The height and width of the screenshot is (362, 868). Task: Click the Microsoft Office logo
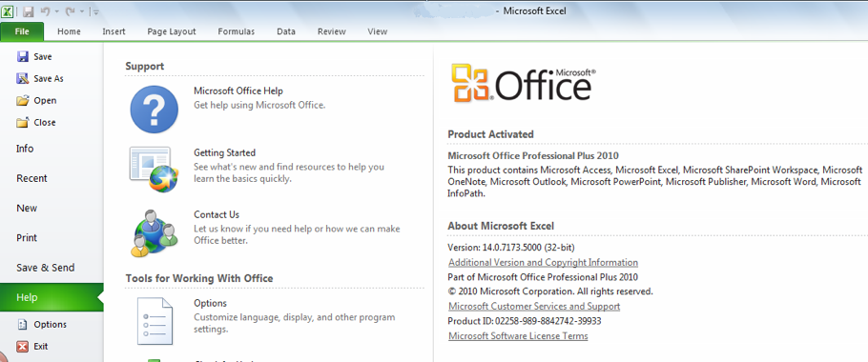tap(524, 83)
